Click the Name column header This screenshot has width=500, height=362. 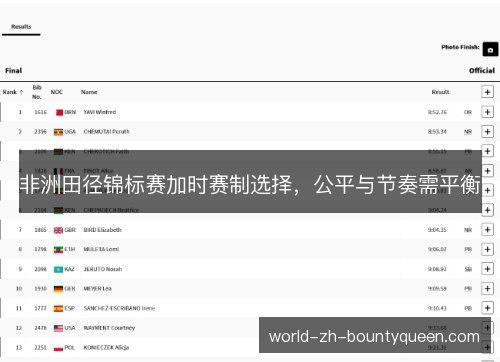click(89, 92)
